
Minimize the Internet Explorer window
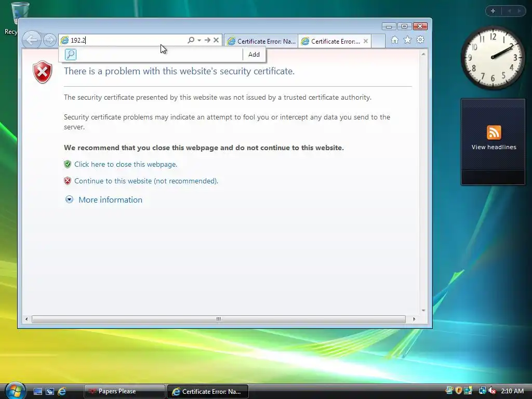(x=389, y=26)
